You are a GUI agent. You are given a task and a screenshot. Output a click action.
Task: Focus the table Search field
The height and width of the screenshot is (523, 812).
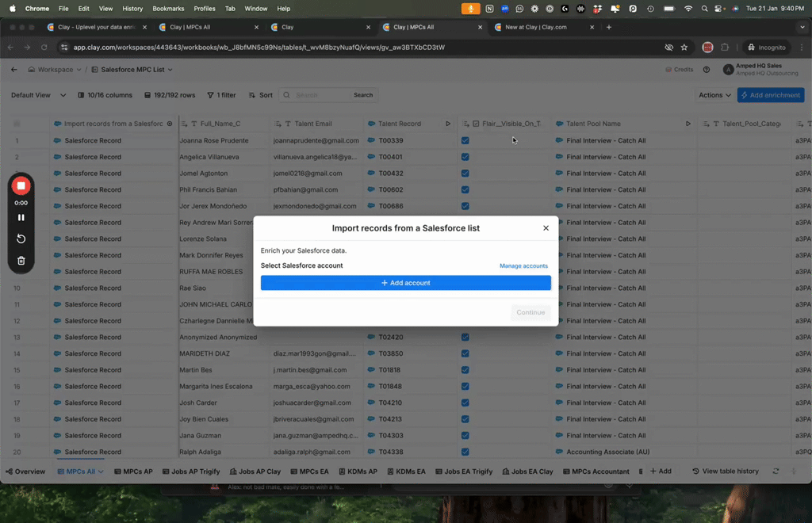click(x=321, y=95)
